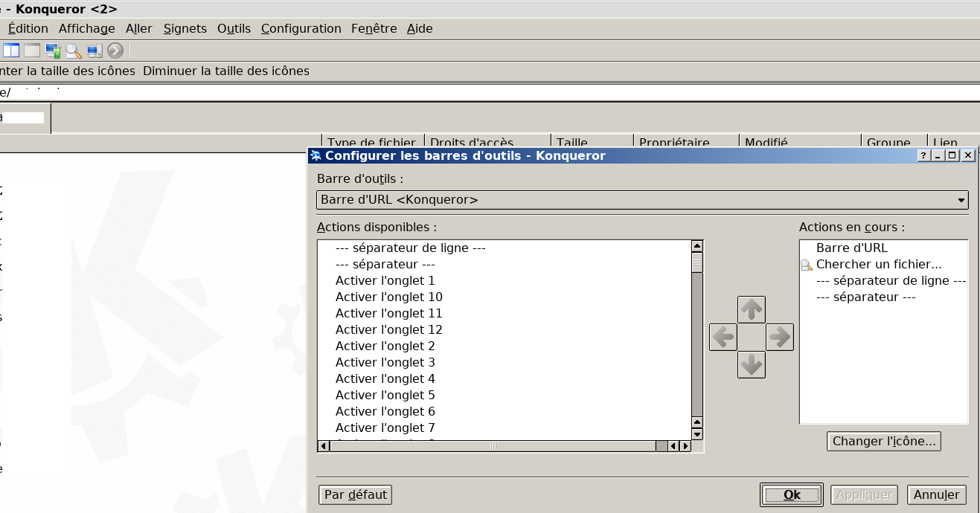This screenshot has height=513, width=980.
Task: Open the Édition menu
Action: (28, 28)
